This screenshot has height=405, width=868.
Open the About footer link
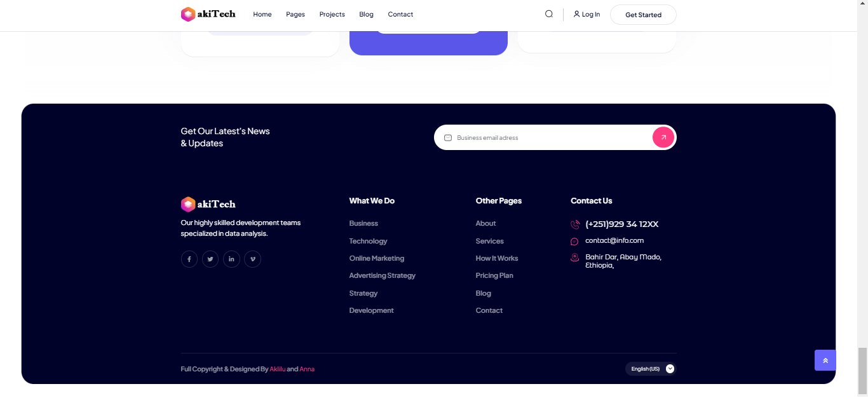click(486, 223)
